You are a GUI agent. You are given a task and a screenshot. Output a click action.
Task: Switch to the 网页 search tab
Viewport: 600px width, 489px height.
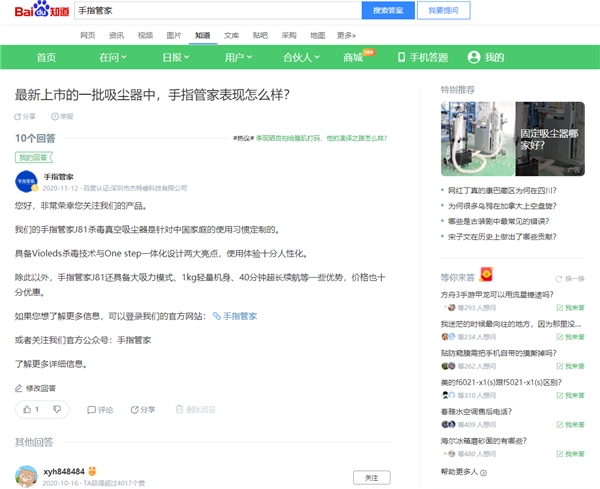88,35
